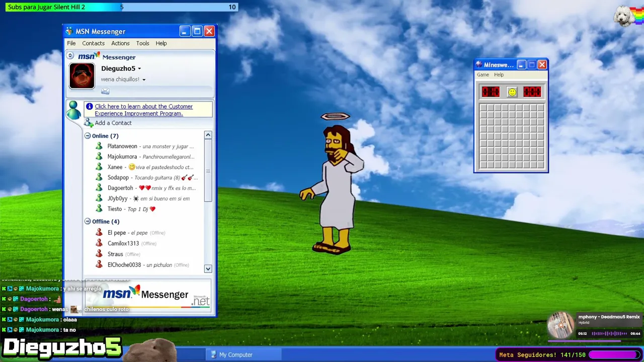Image resolution: width=644 pixels, height=362 pixels.
Task: Click the large MSN buddy tab icon beside the notice
Action: click(73, 110)
